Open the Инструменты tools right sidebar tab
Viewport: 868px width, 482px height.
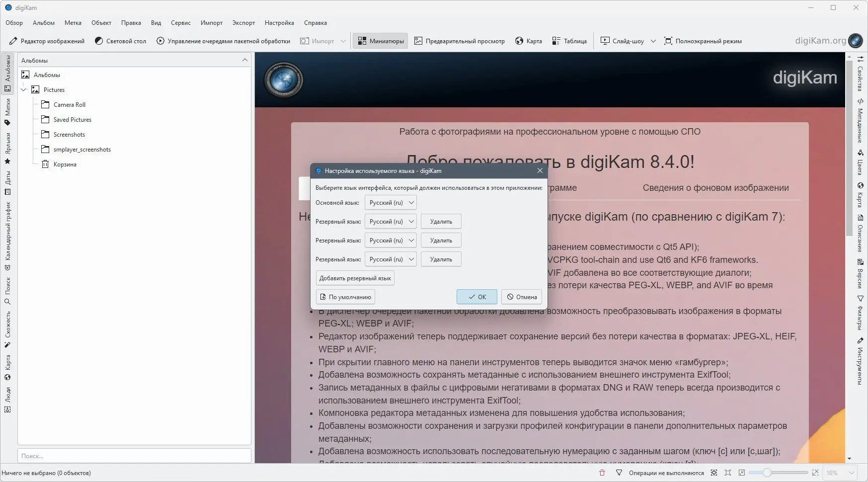[x=860, y=361]
